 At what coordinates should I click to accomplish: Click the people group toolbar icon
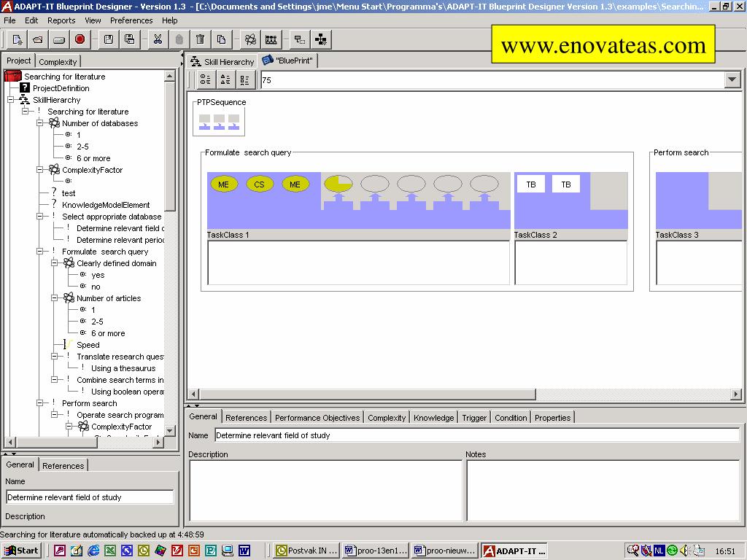click(x=271, y=39)
